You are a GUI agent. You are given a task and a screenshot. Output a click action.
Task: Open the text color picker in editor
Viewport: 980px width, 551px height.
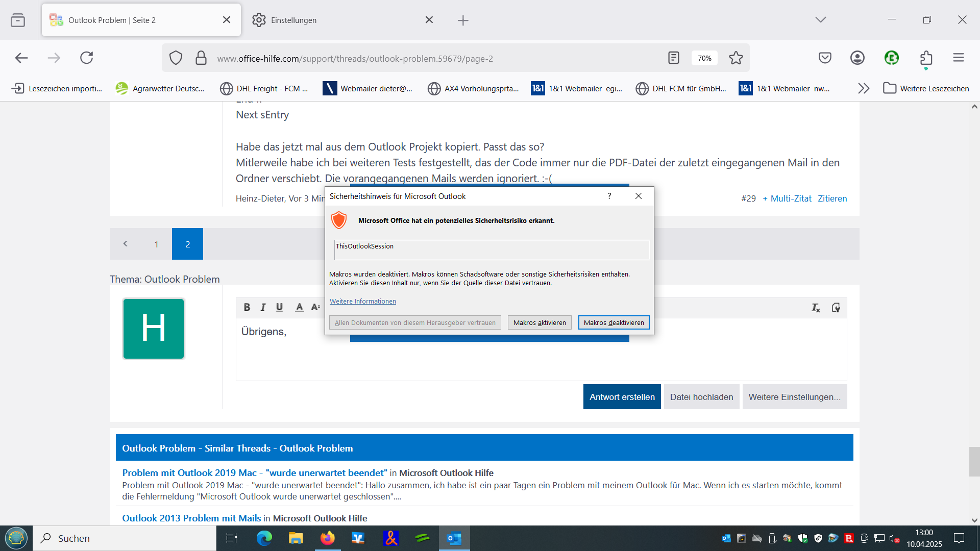[300, 307]
